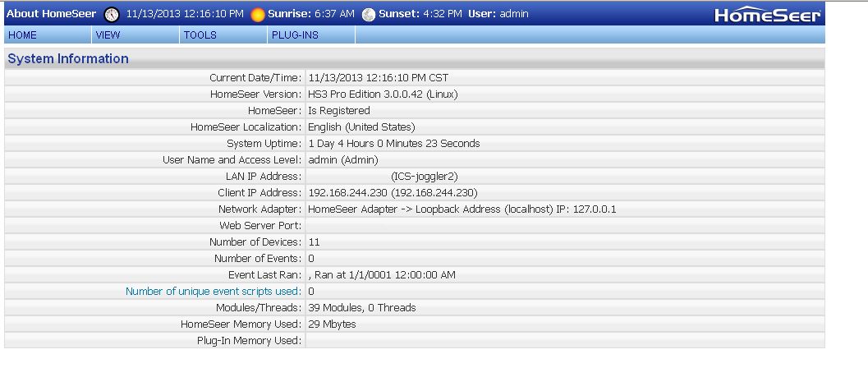Image resolution: width=868 pixels, height=368 pixels.
Task: Click ', Ran at 1/1/0001 12:00:00 AM' value
Action: (382, 274)
